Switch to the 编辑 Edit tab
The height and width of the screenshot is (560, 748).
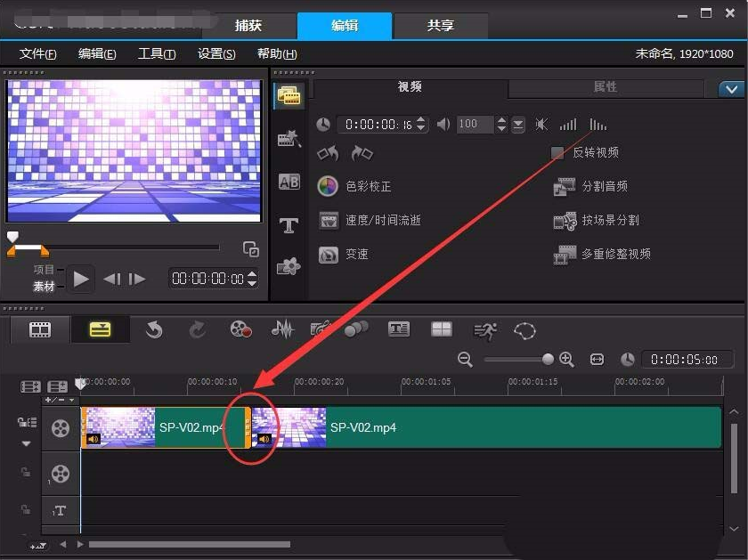click(345, 26)
